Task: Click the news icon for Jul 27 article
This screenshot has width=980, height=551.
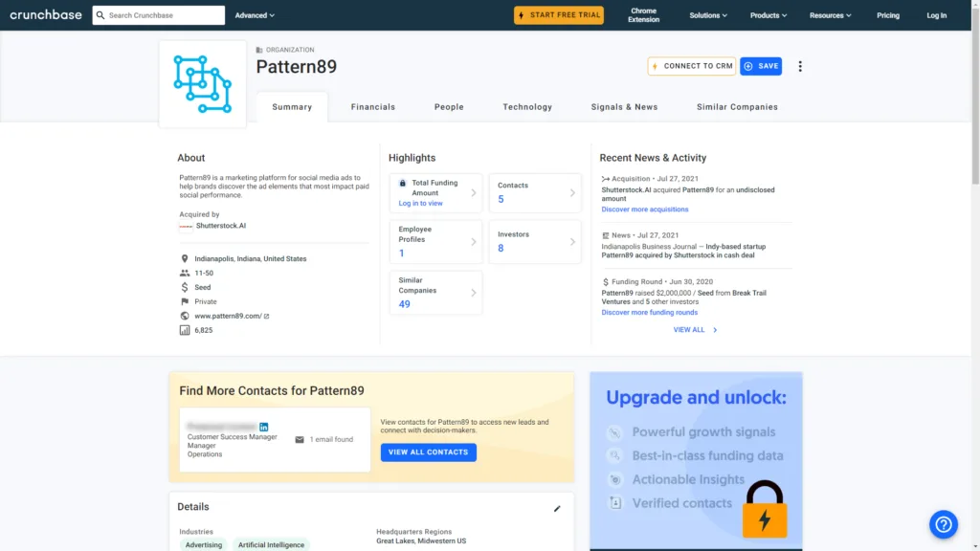Action: pos(605,235)
